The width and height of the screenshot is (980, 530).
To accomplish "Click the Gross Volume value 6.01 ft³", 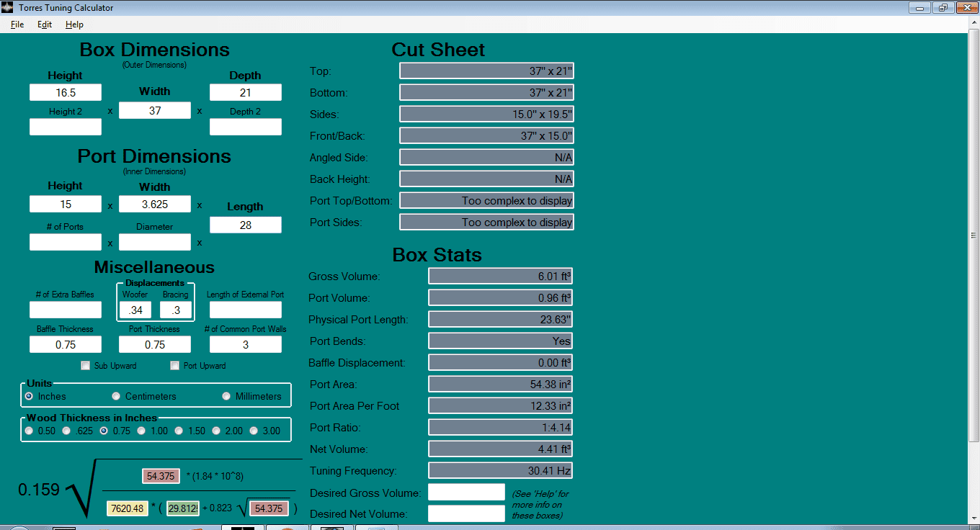I will point(501,276).
